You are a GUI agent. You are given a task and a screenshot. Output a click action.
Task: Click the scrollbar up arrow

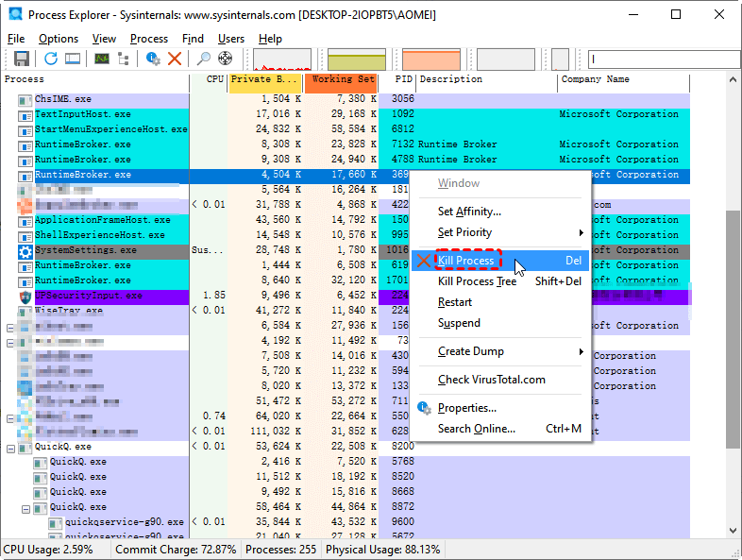click(733, 80)
